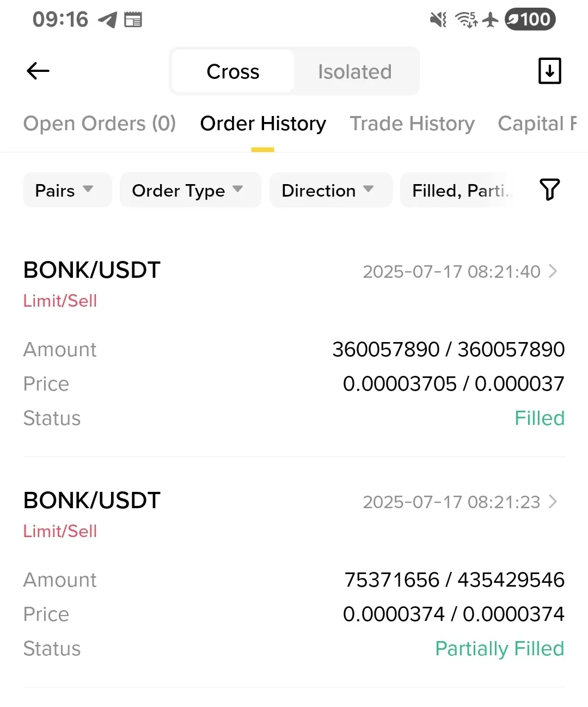
Task: Select the Trade History tab
Action: [412, 124]
